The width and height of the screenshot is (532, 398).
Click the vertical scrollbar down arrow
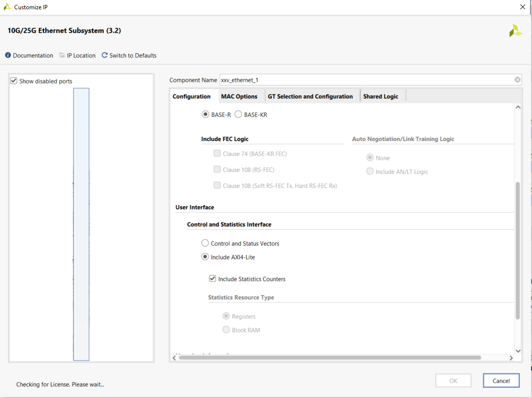[x=518, y=351]
